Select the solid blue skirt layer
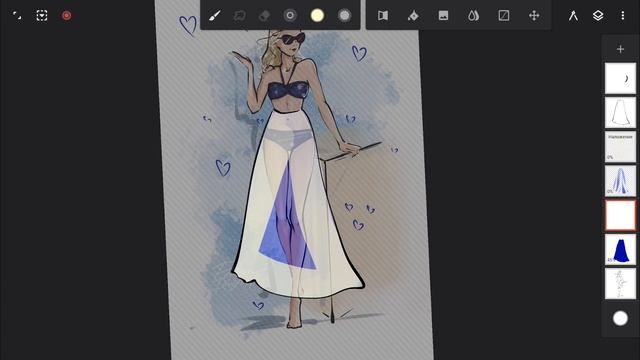640x360 pixels. pyautogui.click(x=620, y=249)
